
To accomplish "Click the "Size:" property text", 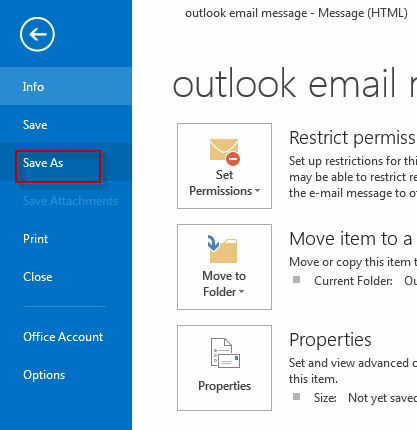I will click(x=325, y=398).
